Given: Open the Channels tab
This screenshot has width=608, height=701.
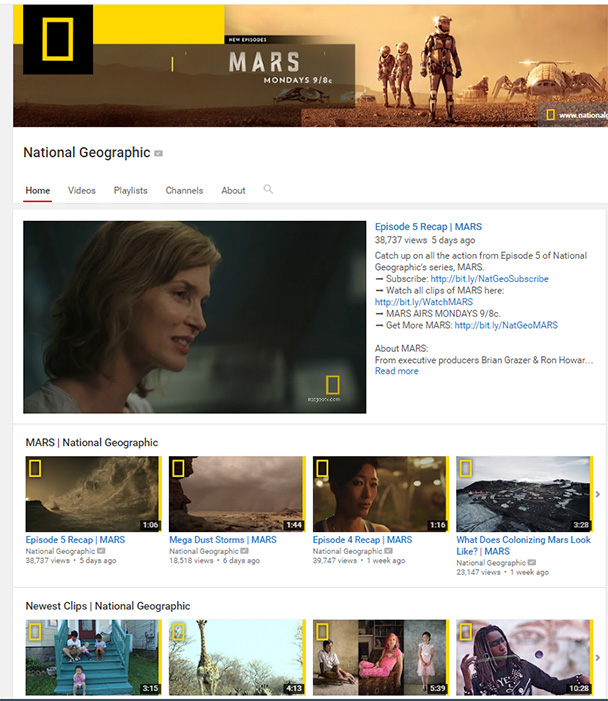Looking at the screenshot, I should pos(184,190).
